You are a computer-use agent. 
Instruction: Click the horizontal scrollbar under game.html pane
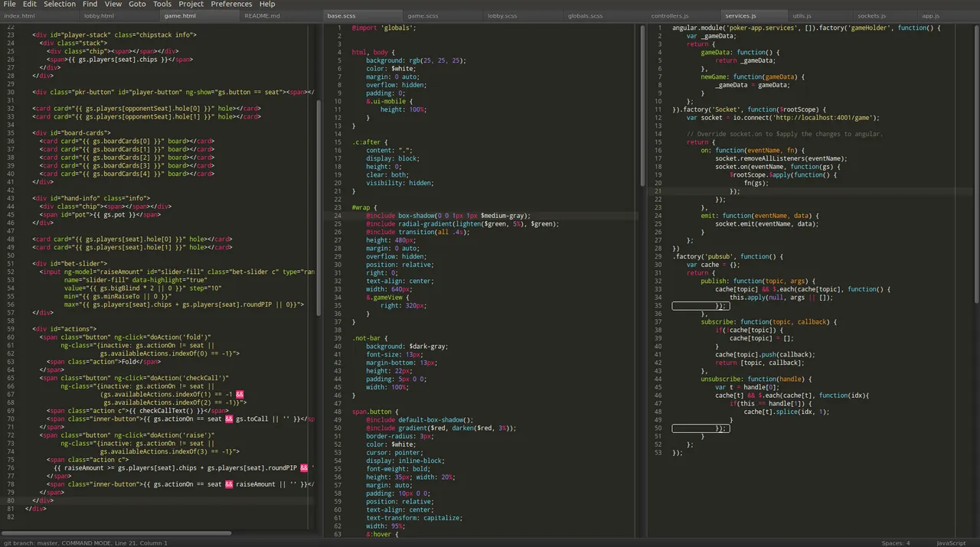pos(116,532)
